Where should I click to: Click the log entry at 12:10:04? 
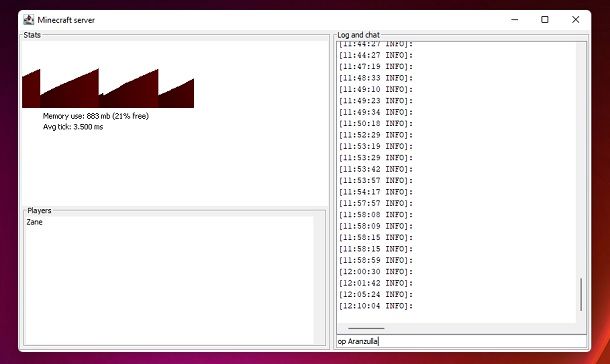pos(376,306)
